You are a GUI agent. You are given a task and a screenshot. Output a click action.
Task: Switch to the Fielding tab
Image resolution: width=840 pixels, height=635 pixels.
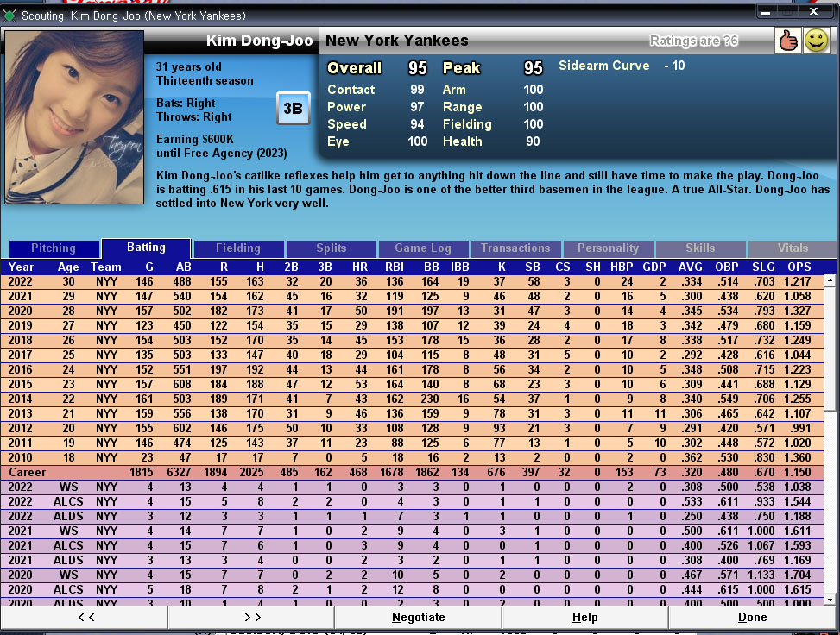238,248
